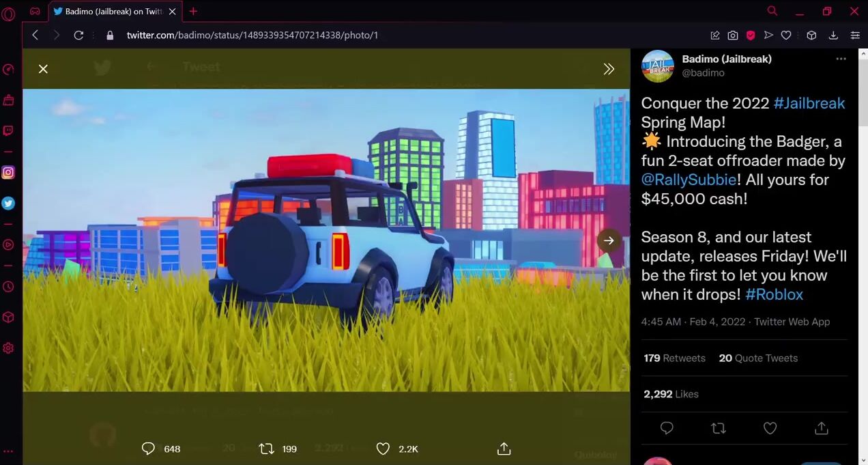868x465 pixels.
Task: Open the tweet's three-dot more menu
Action: [x=841, y=59]
